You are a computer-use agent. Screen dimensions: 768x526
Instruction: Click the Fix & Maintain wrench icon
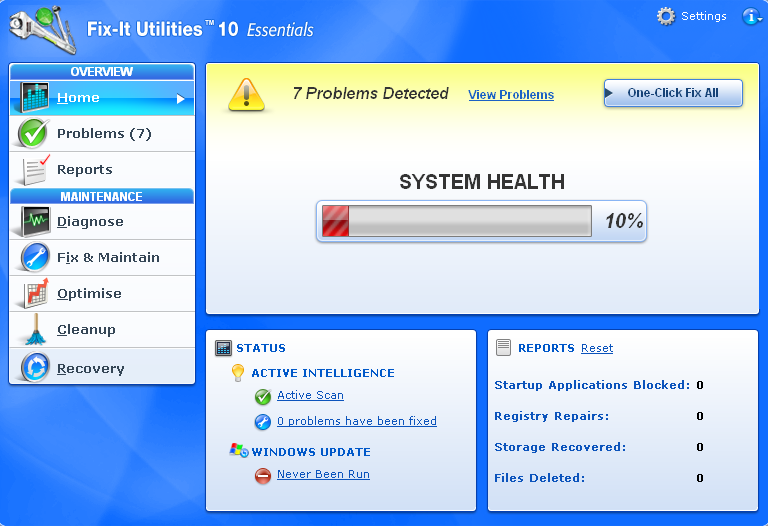35,257
